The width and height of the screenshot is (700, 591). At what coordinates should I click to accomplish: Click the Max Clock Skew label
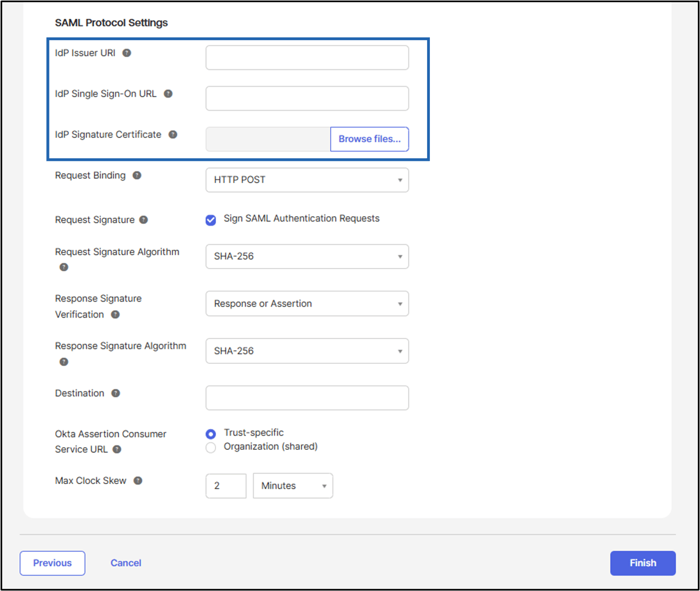[x=90, y=481]
